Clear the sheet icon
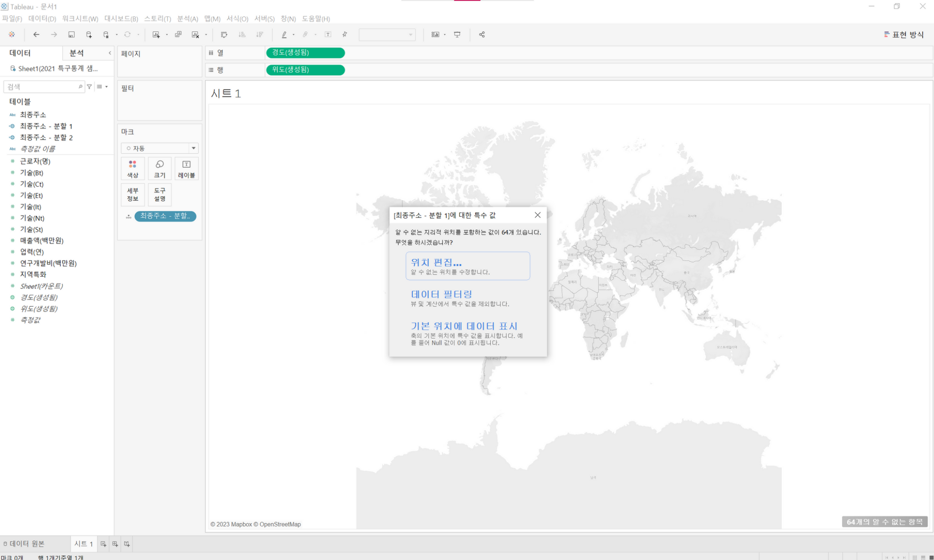Screen dimensions: 934x560 pyautogui.click(x=195, y=35)
